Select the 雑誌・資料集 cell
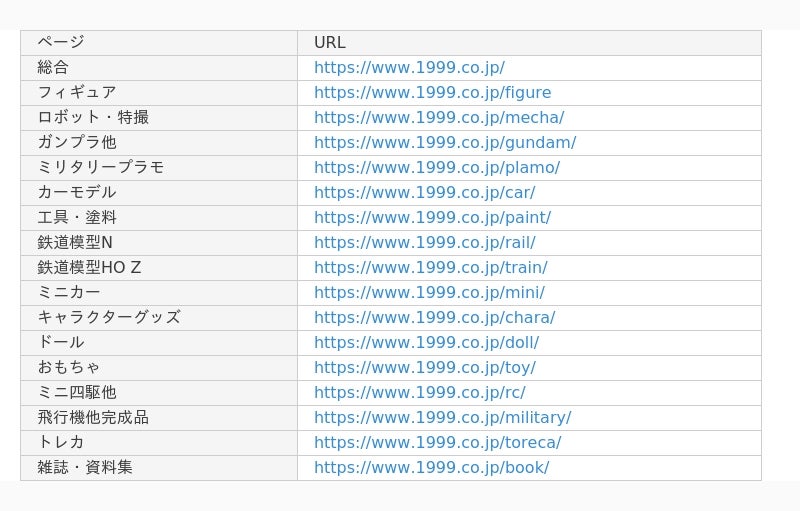The height and width of the screenshot is (511, 800). (159, 468)
